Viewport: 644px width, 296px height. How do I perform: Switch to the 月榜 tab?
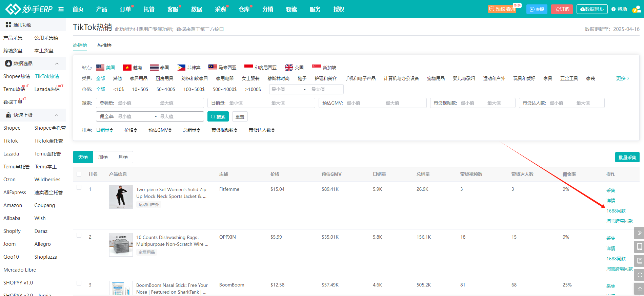123,157
